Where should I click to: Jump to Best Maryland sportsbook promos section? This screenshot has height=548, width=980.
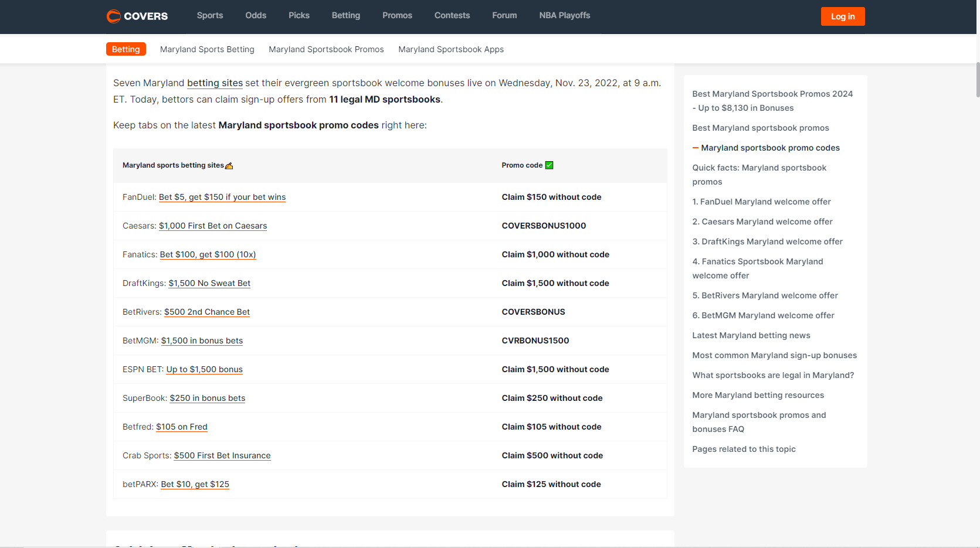761,128
